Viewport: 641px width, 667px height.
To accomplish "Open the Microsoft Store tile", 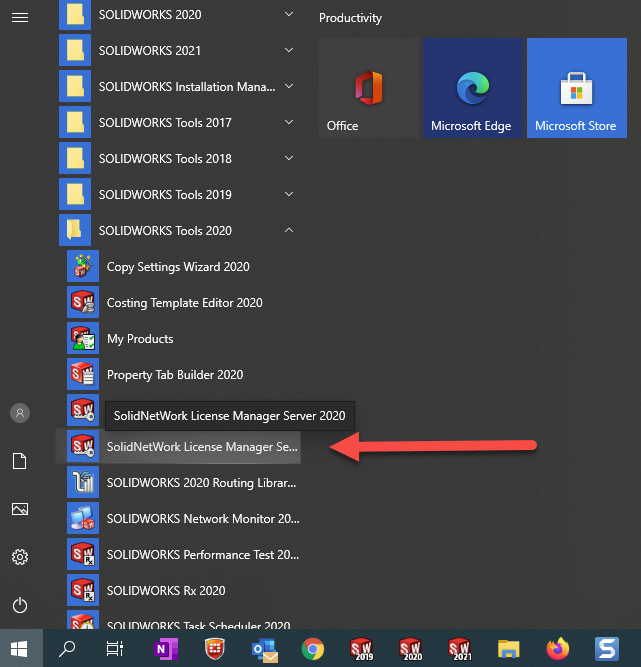I will (x=575, y=88).
